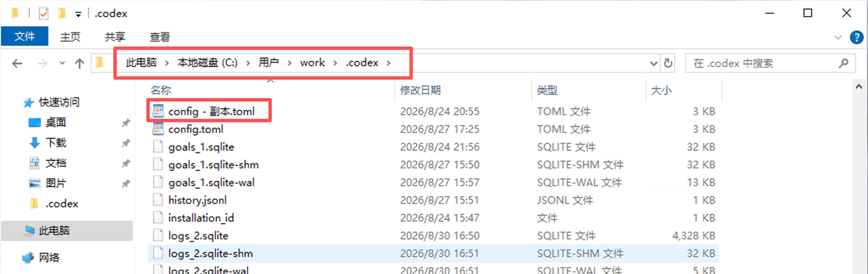Expand the chevron after 用户 in breadcrumb
868x274 pixels.
pyautogui.click(x=289, y=63)
